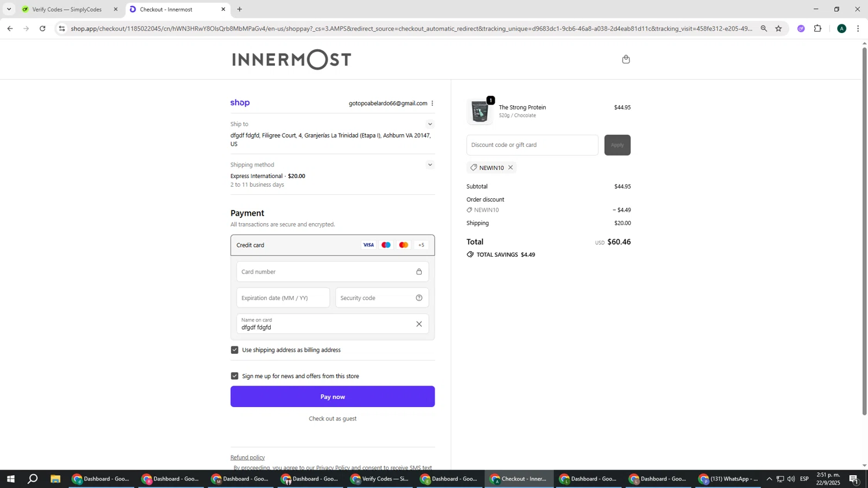Show the +5 additional card types
Screen dimensions: 868x488
click(x=421, y=245)
